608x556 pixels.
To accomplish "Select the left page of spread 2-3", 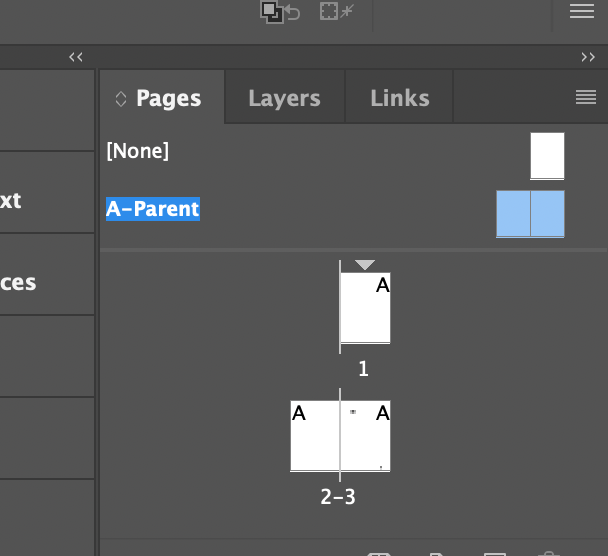I will click(315, 436).
